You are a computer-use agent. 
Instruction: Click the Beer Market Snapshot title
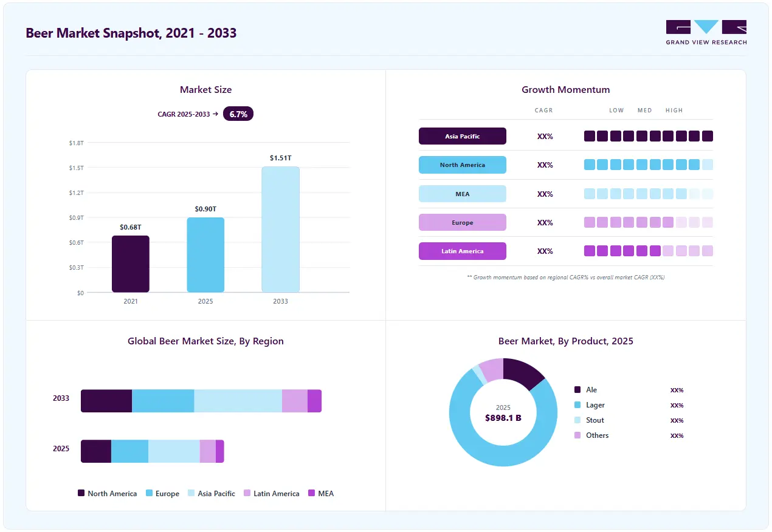point(131,33)
